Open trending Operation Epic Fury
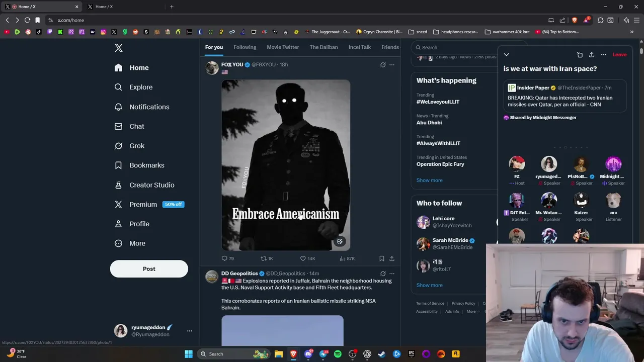644x362 pixels. pyautogui.click(x=440, y=164)
